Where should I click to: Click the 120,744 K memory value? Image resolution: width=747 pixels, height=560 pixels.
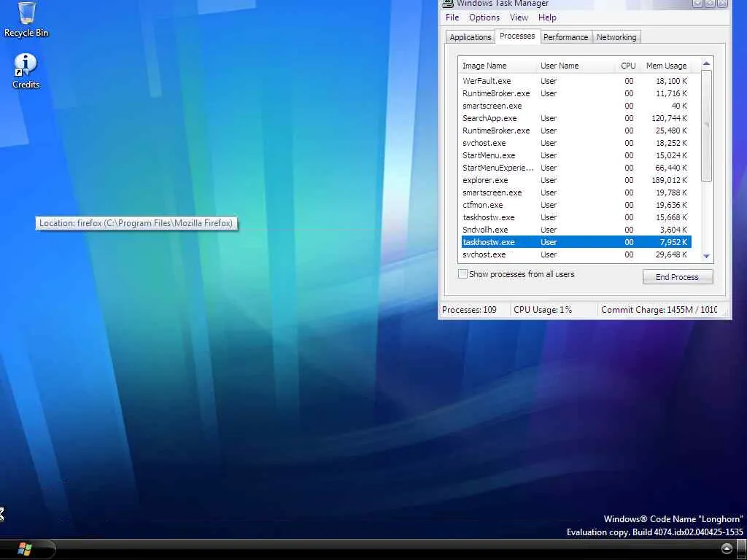(670, 118)
